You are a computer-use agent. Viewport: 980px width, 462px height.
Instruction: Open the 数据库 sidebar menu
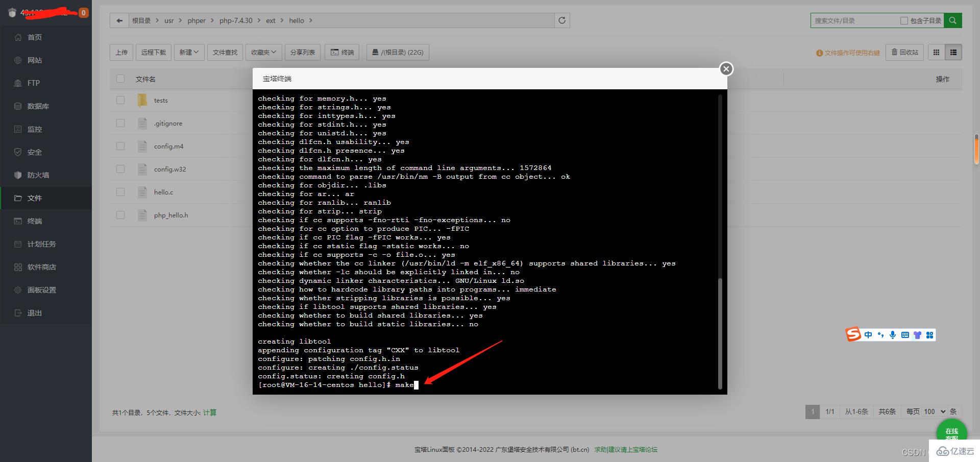[x=46, y=106]
